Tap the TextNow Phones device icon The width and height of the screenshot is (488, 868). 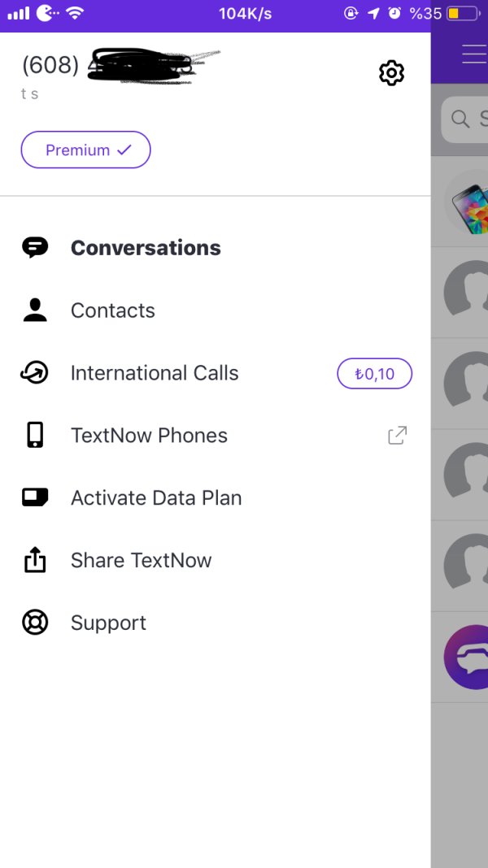click(x=35, y=436)
